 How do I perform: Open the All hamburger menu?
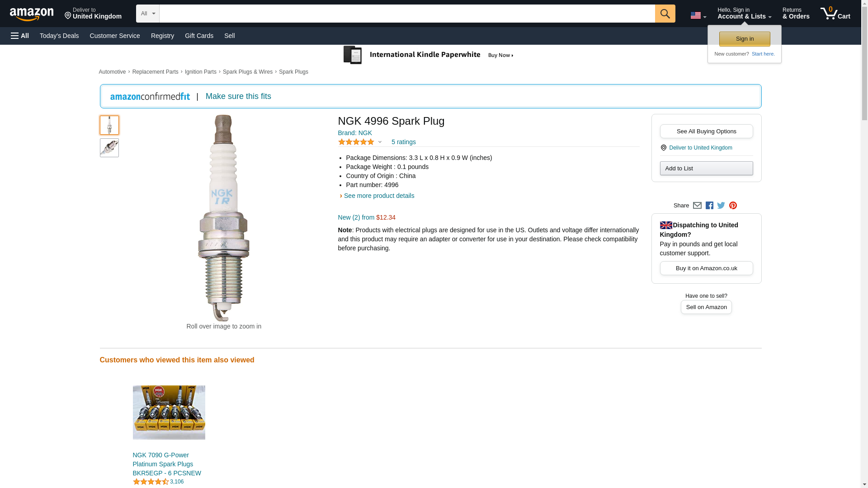[20, 36]
